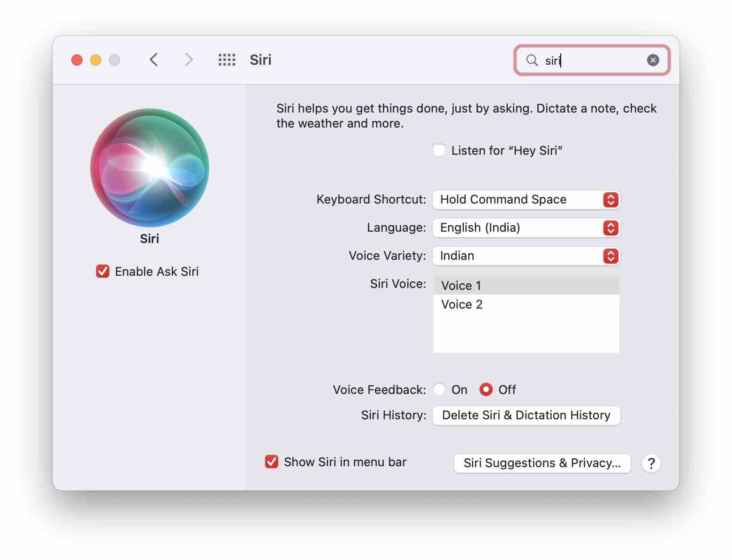732x560 pixels.
Task: Click Delete Siri & Dictation History
Action: (x=526, y=415)
